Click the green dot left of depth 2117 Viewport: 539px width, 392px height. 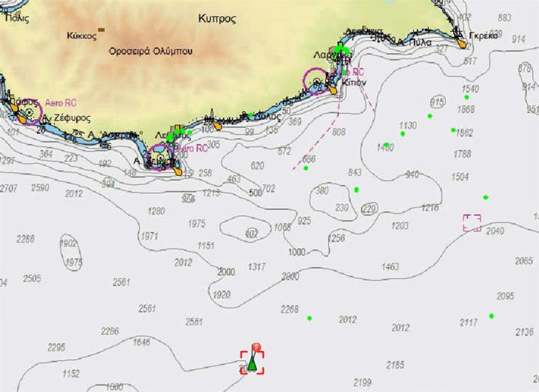492,317
